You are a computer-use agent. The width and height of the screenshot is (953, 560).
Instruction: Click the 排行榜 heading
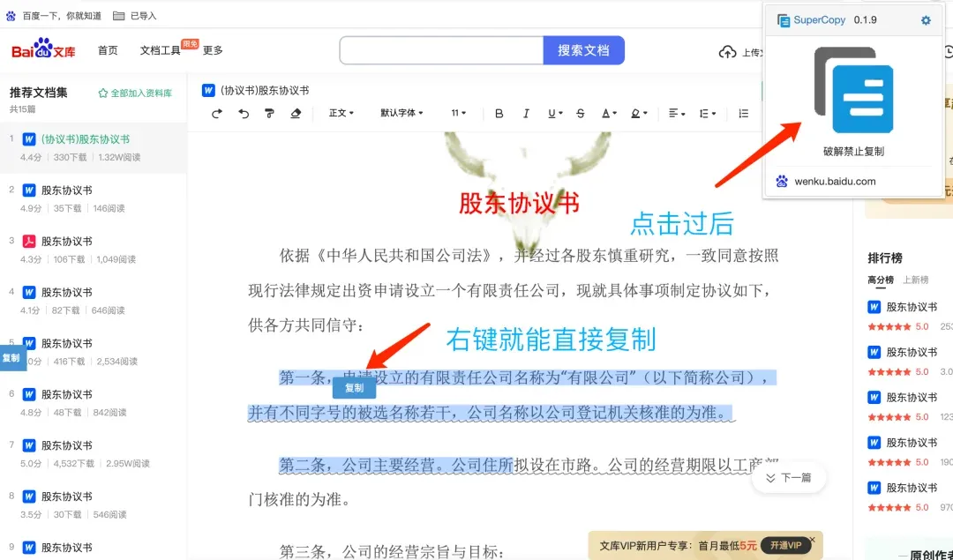point(885,258)
